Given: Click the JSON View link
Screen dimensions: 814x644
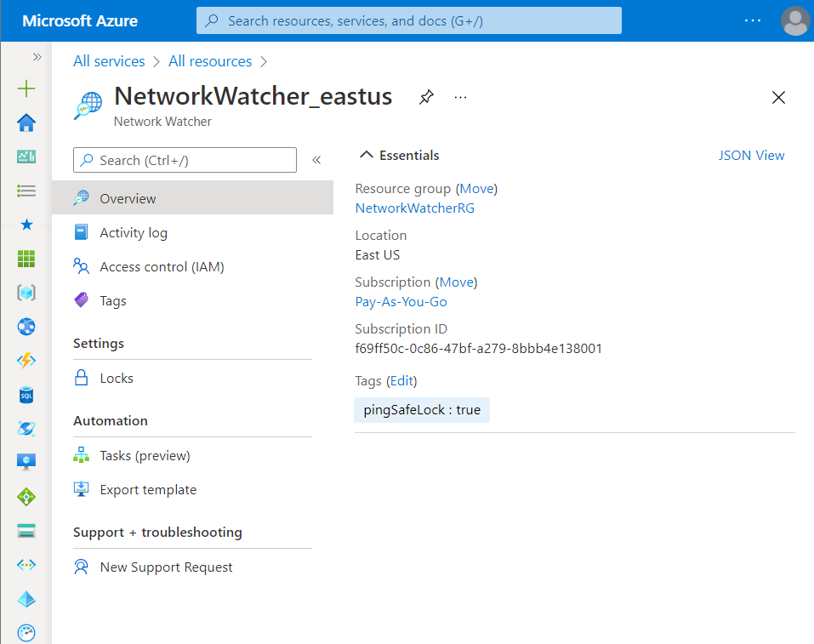Looking at the screenshot, I should pos(751,155).
